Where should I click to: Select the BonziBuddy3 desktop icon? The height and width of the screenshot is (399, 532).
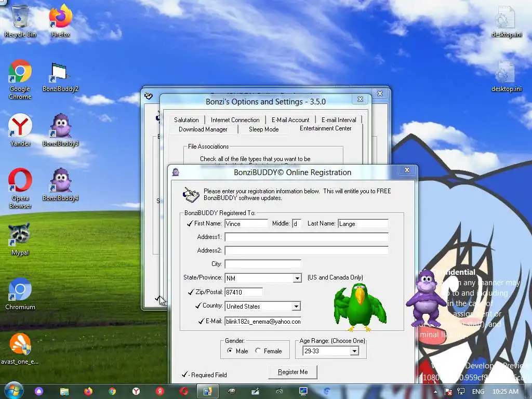[60, 129]
